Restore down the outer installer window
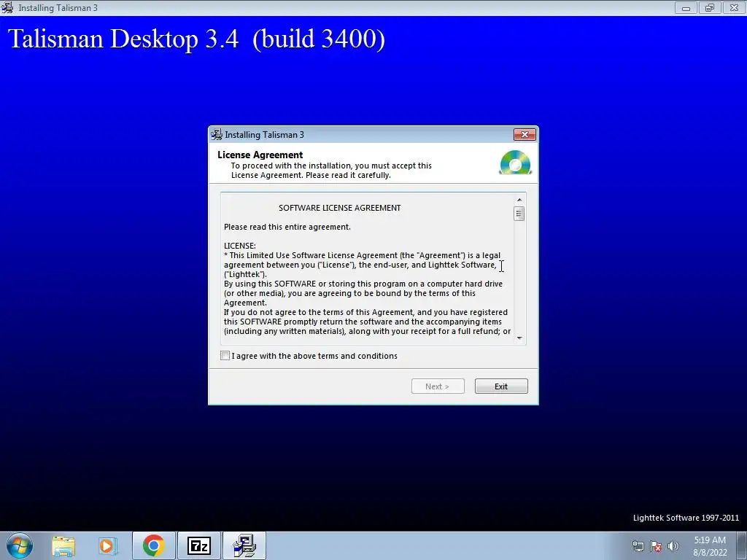The width and height of the screenshot is (747, 560). (x=710, y=7)
